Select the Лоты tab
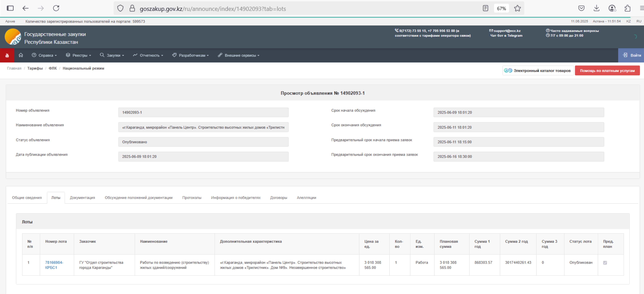Image resolution: width=644 pixels, height=294 pixels. click(56, 198)
